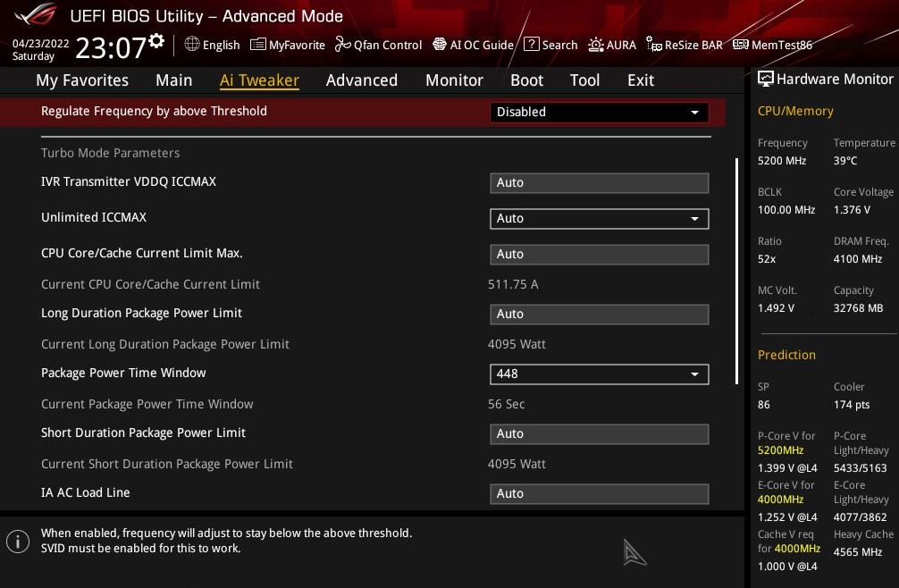
Task: Click the 56 Sec time window value
Action: coord(507,404)
